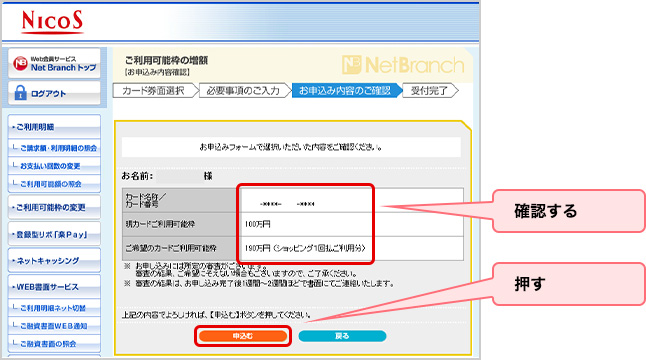This screenshot has height=360, width=646.
Task: Click the 現カードご利用可能枠 label
Action: pyautogui.click(x=160, y=224)
